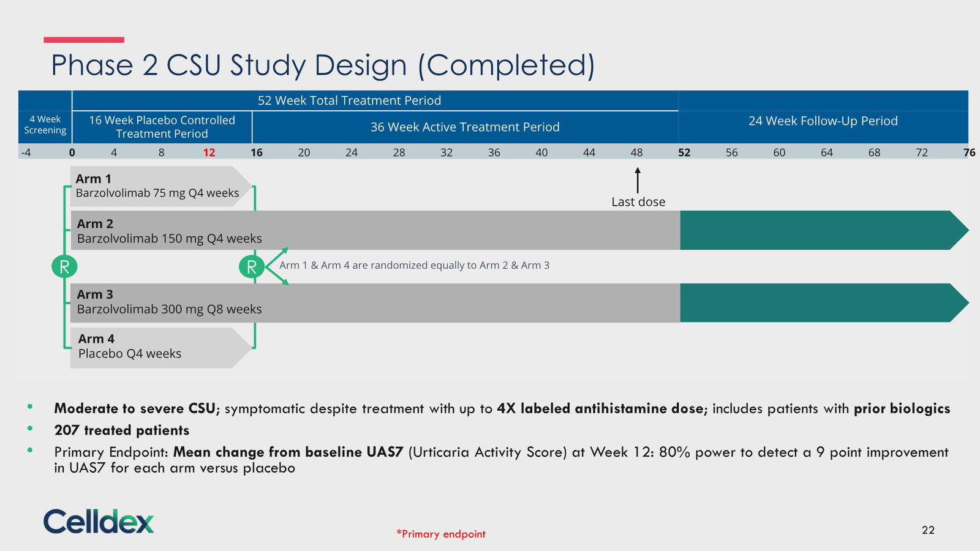Click the red week 12 timeline marker
Image resolution: width=980 pixels, height=551 pixels.
click(209, 152)
